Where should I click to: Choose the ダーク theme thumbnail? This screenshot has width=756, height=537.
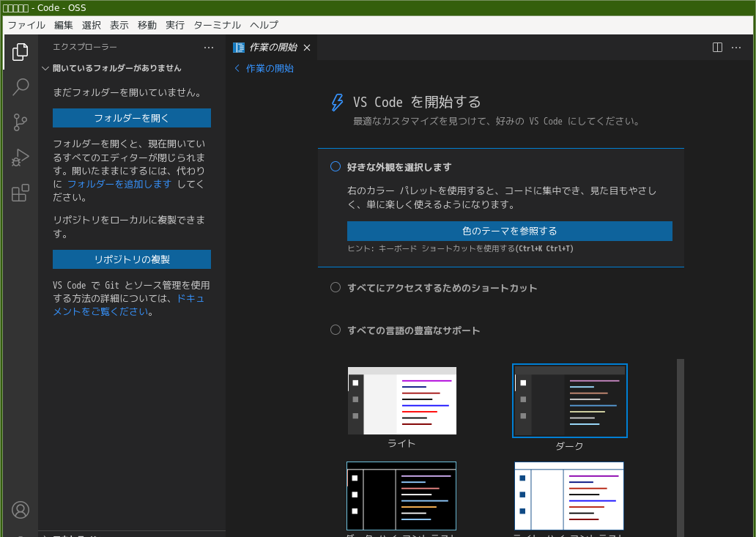pos(569,401)
